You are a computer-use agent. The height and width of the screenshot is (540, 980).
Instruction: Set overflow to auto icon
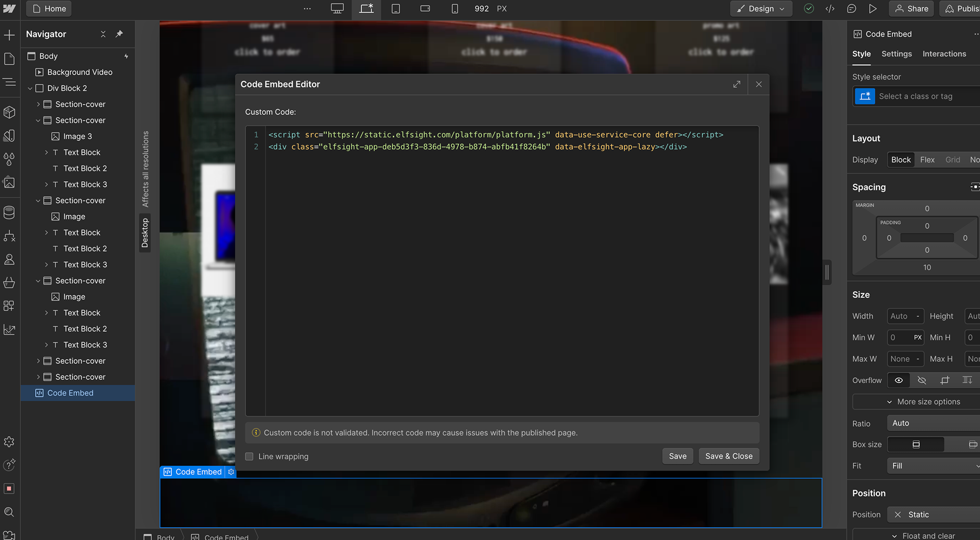click(x=967, y=380)
